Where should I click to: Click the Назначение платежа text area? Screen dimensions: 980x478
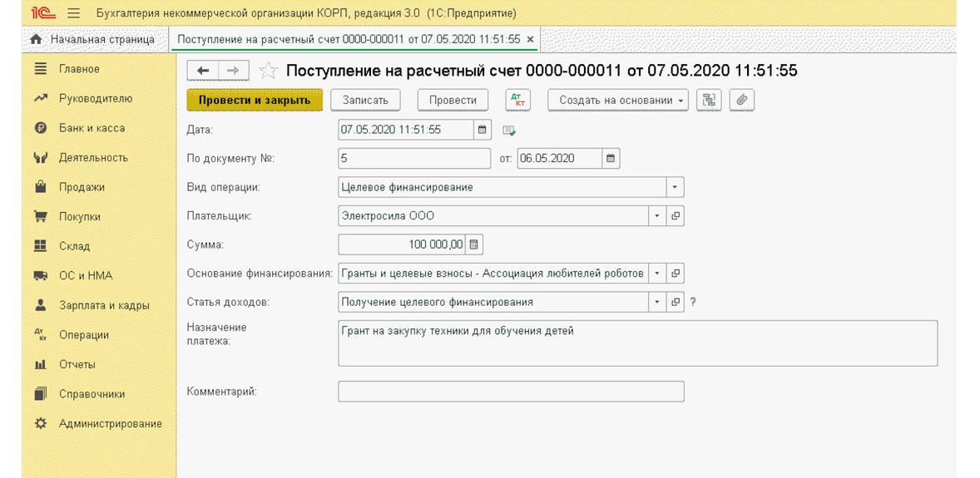637,343
